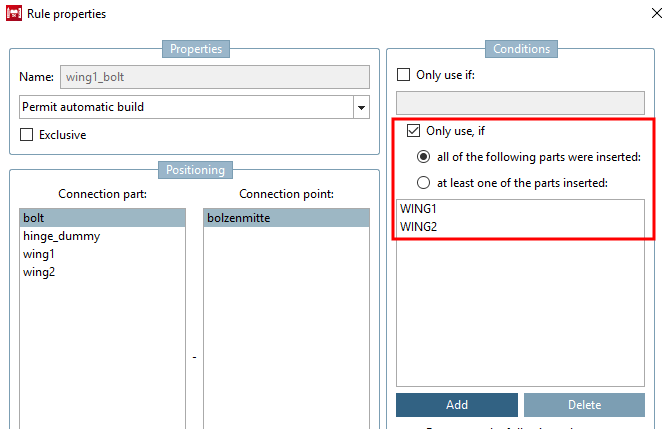Click the empty 'Only use if:' text field
671x429 pixels.
pos(519,102)
